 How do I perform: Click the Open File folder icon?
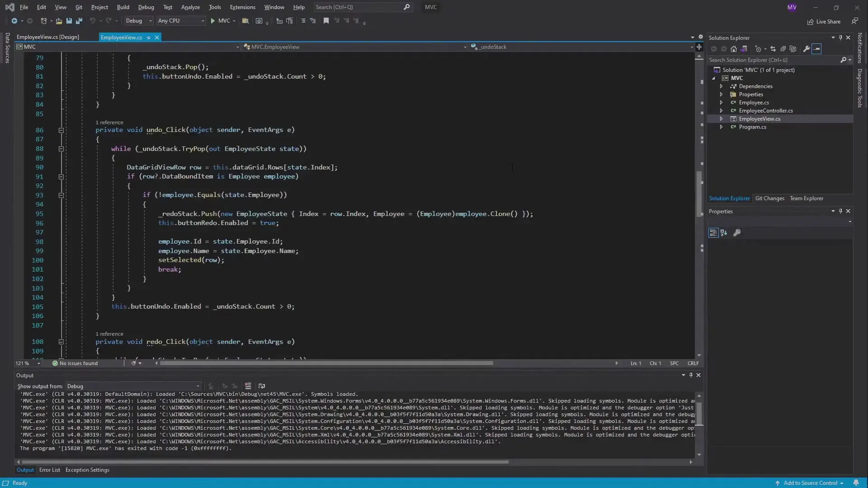point(59,21)
